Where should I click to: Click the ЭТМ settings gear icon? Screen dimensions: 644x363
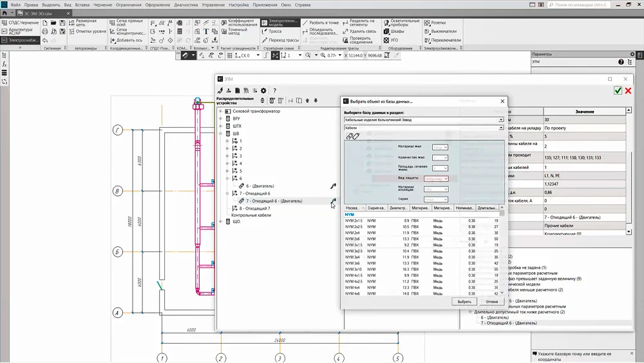pyautogui.click(x=263, y=91)
